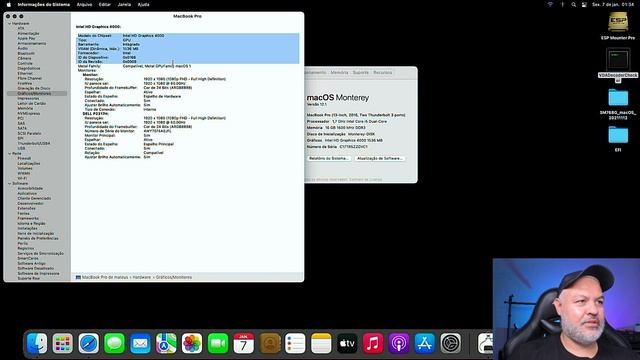The height and width of the screenshot is (360, 640).
Task: Select Memória in Hardware sidebar list
Action: click(25, 108)
